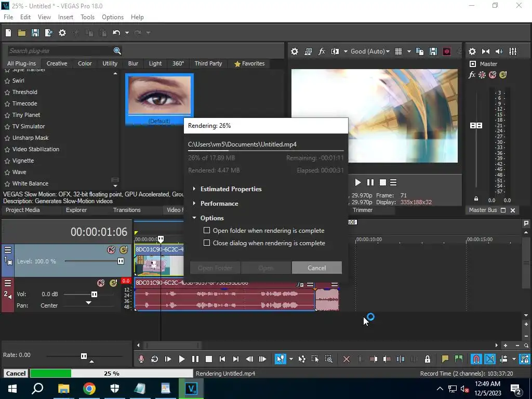The width and height of the screenshot is (532, 399).
Task: Click the plug-in search magnifier icon
Action: tap(117, 51)
